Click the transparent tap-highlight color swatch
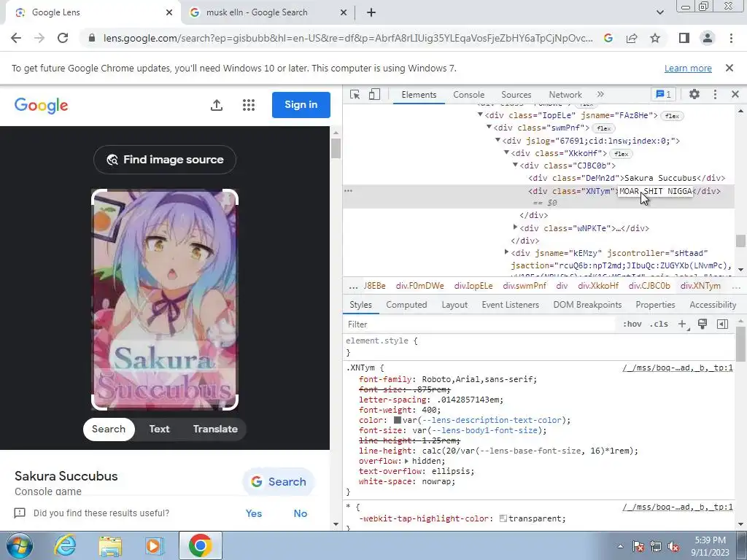Image resolution: width=747 pixels, height=560 pixels. coord(503,518)
